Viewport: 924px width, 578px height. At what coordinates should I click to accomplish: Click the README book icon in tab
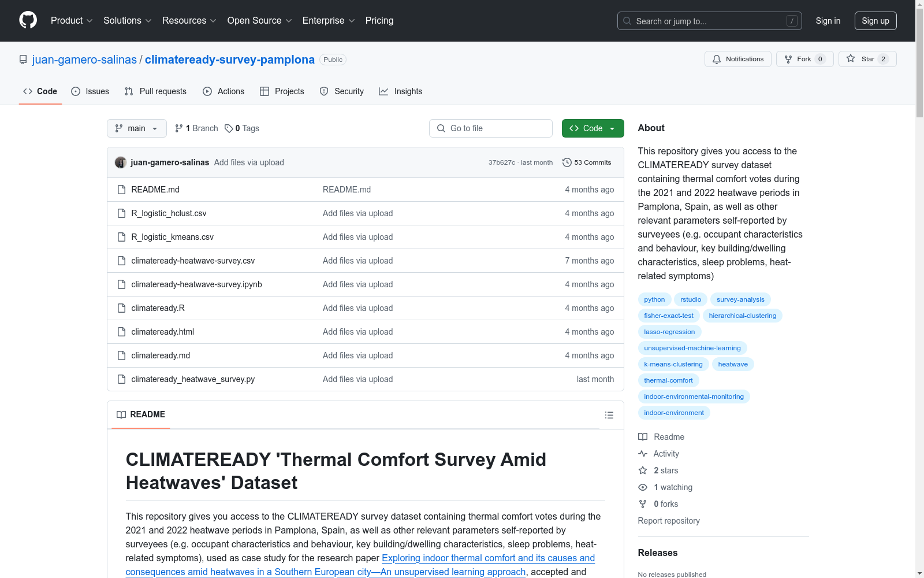121,414
